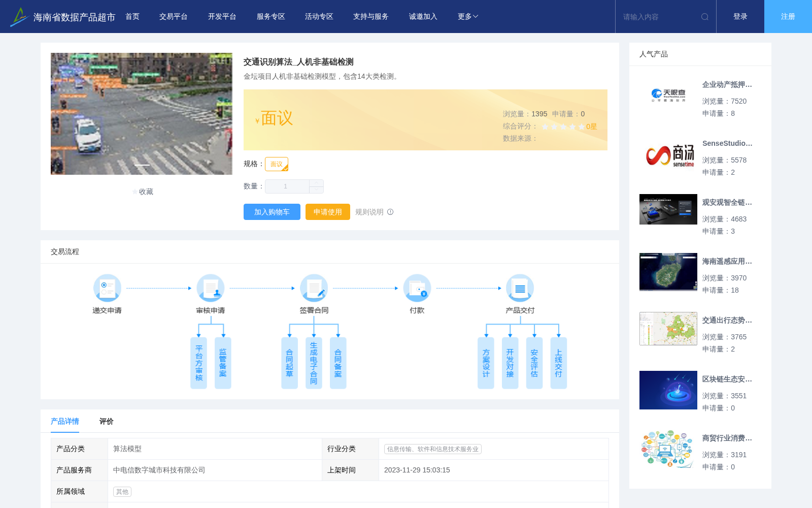Increase quantity with the up arrow
812x508 pixels.
(316, 183)
